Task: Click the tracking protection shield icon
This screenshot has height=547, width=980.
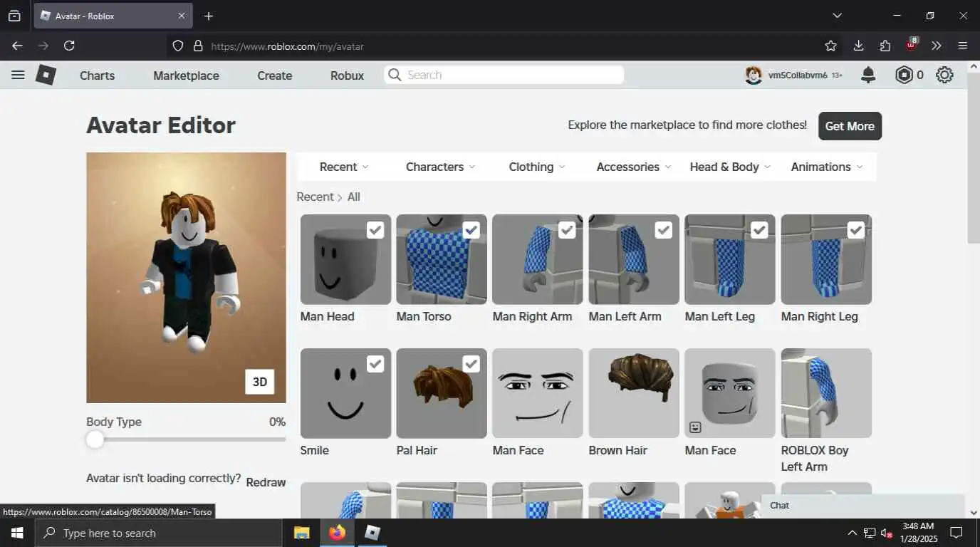Action: tap(178, 46)
